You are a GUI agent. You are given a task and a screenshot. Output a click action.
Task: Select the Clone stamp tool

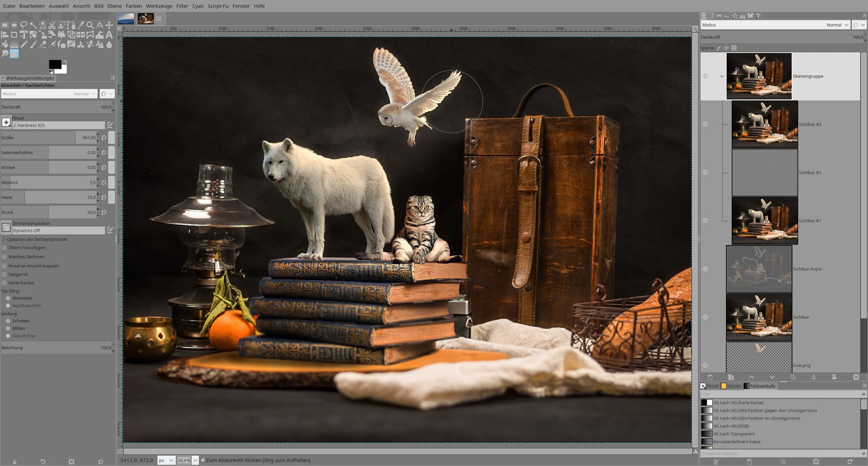pos(81,44)
